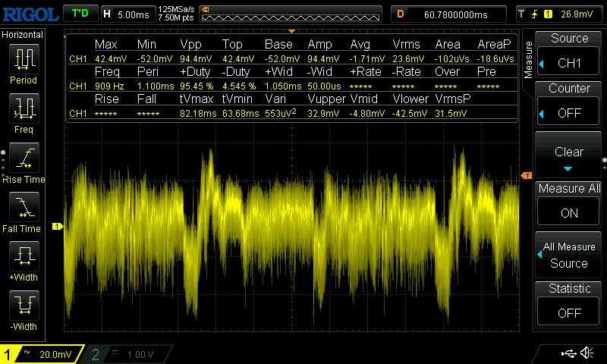Click the USB connection status icon
607x364 pixels.
point(568,353)
